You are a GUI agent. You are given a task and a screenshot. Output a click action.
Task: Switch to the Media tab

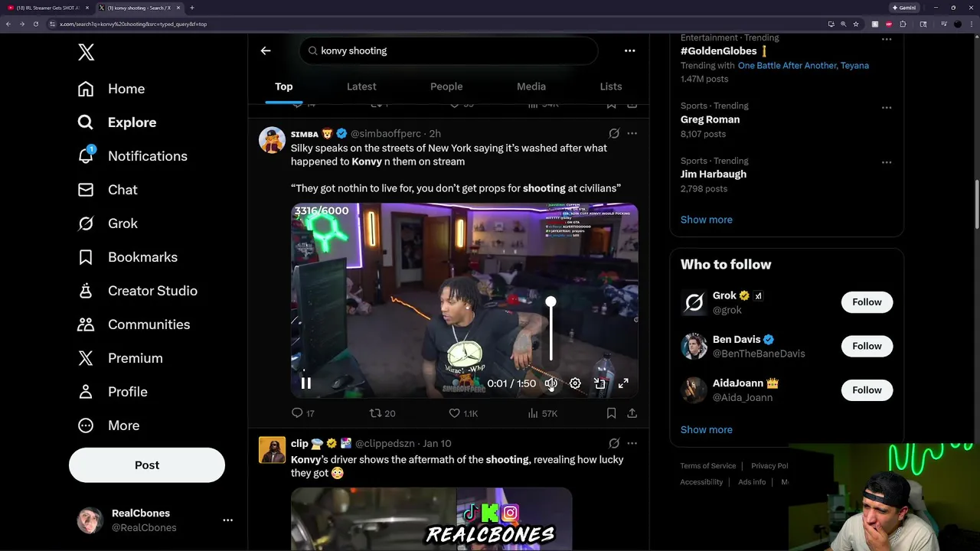[x=531, y=86]
